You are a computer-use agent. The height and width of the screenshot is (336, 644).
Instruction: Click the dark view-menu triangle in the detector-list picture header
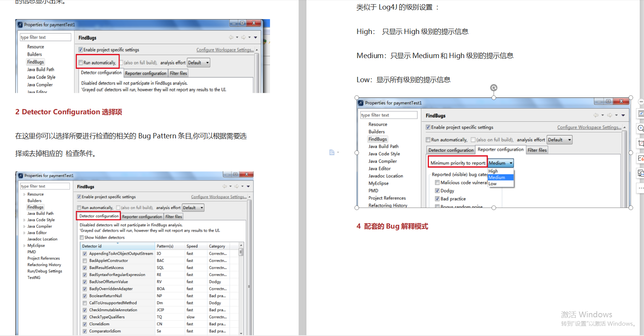[x=248, y=187]
